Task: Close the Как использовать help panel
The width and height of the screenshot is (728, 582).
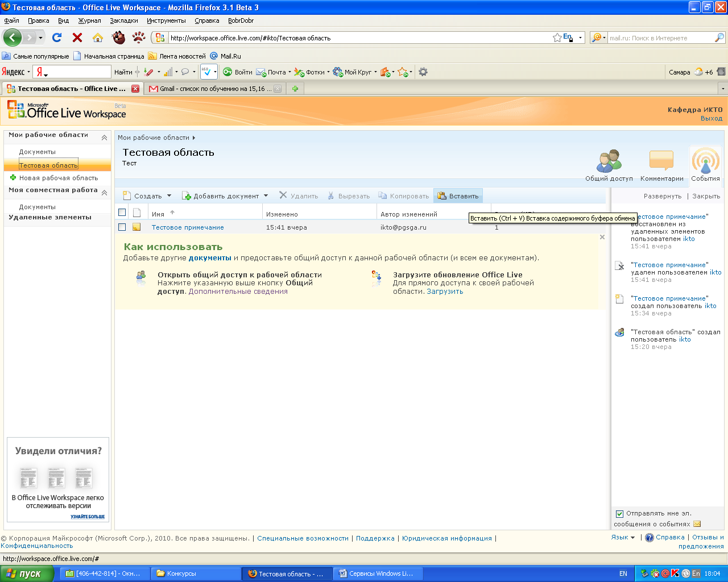Action: click(602, 237)
